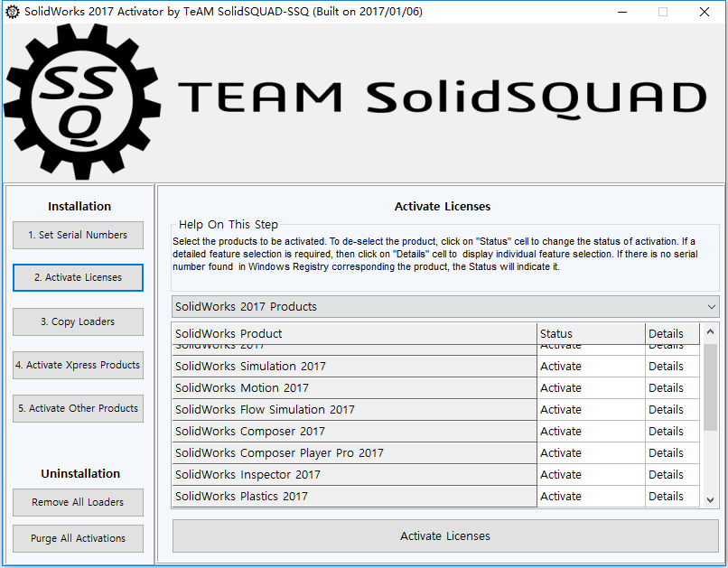728x568 pixels.
Task: Toggle the Status cell for SolidWorks Motion 2017
Action: point(591,388)
